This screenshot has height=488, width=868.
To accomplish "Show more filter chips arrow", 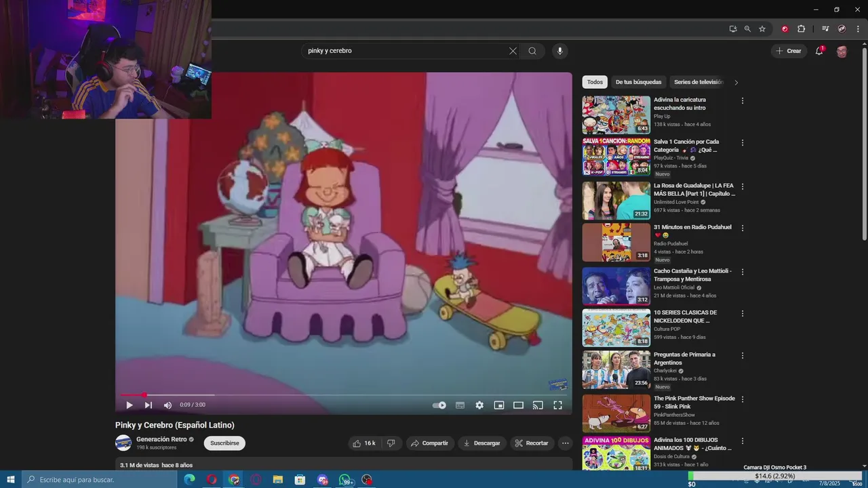I will 736,83.
